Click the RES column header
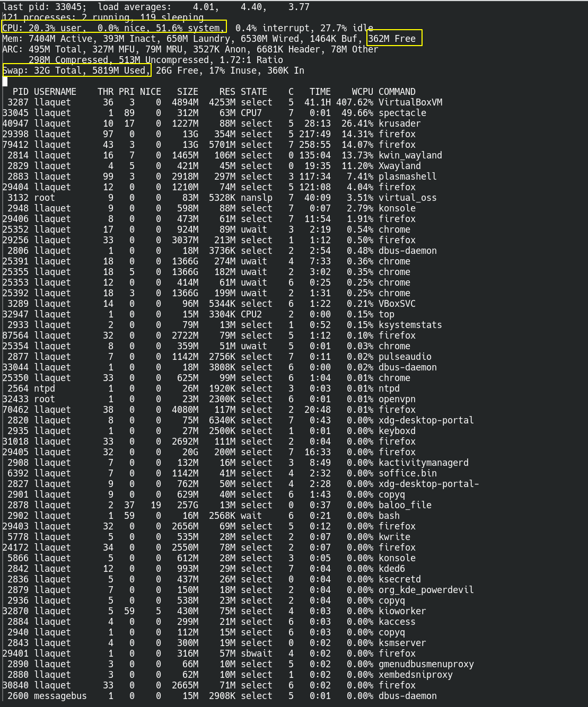This screenshot has width=588, height=707. tap(226, 91)
